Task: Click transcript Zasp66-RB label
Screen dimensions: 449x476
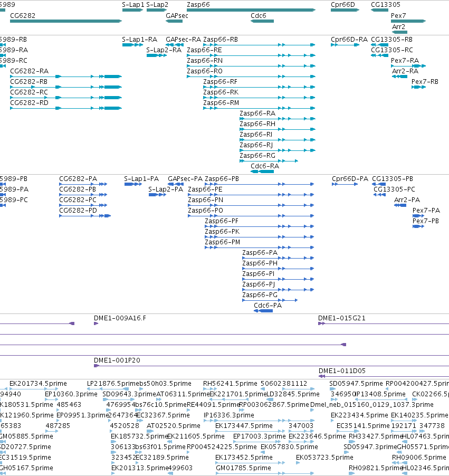Action: [221, 40]
